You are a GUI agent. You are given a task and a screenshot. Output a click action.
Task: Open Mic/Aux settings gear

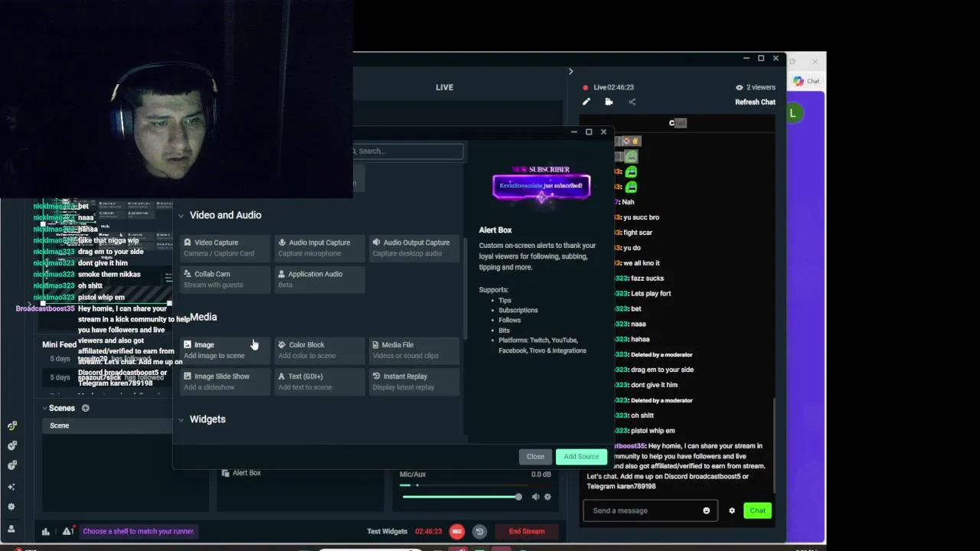(x=547, y=497)
